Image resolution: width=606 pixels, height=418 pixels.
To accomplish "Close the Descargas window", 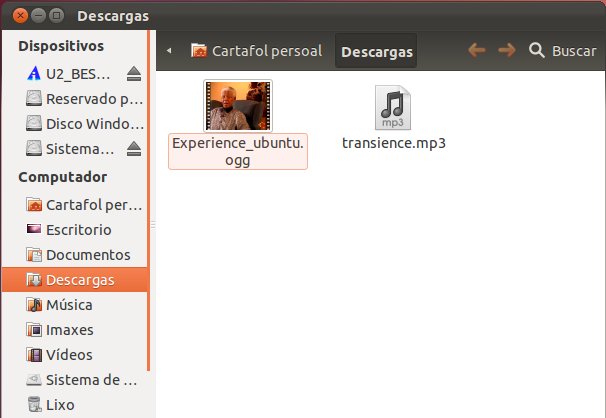I will (x=20, y=16).
